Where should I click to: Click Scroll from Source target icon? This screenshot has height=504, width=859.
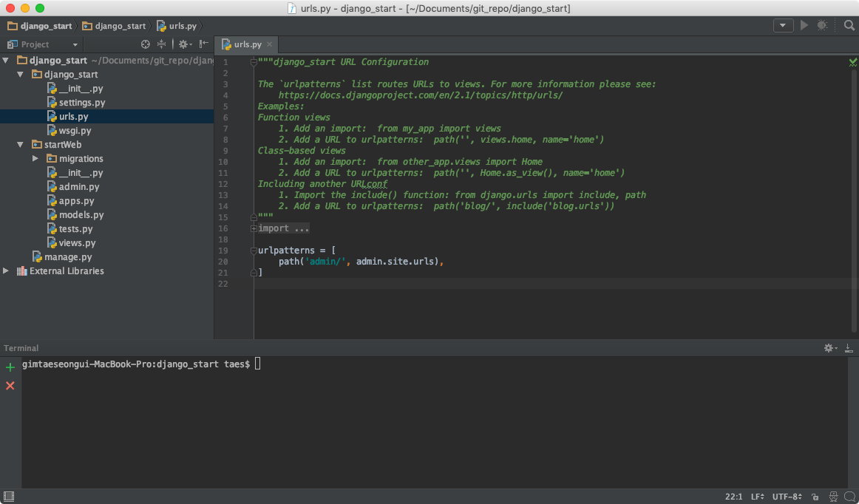coord(146,44)
